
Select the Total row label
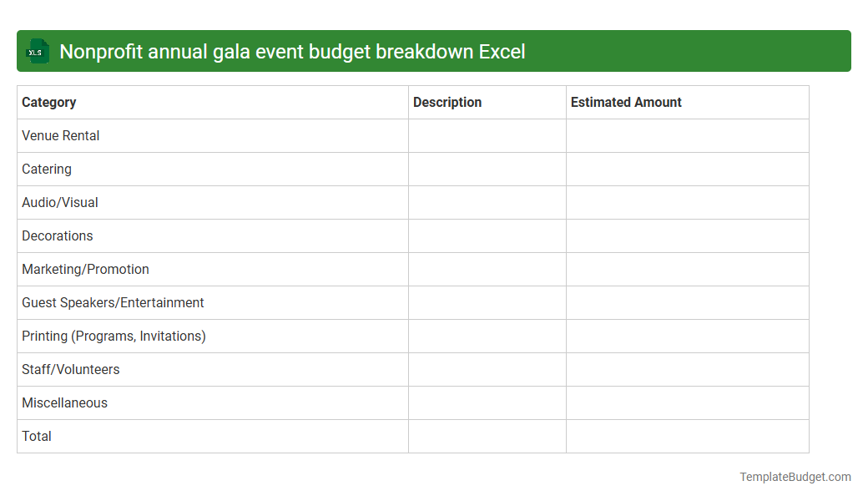point(36,436)
